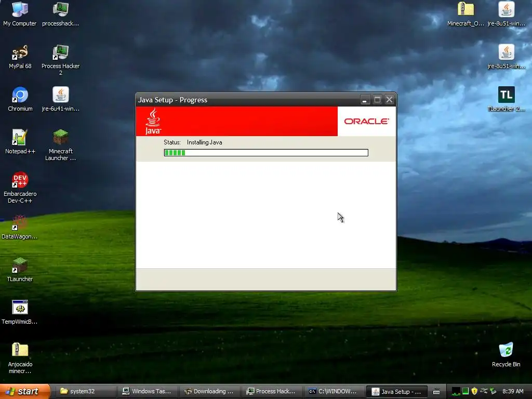Viewport: 532px width, 399px height.
Task: Switch to the C:\WINDOW... command prompt taskbar button
Action: click(x=334, y=392)
